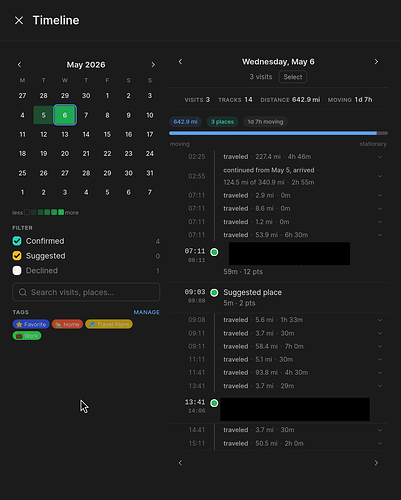
Task: Expand the 93.8 mi traveled track
Action: 380,373
